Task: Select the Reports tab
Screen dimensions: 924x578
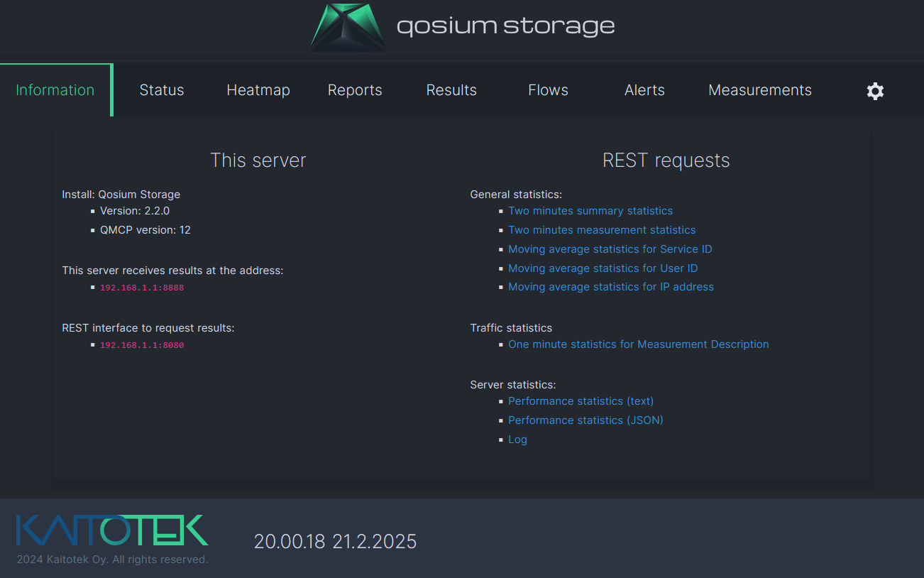Action: (x=355, y=90)
